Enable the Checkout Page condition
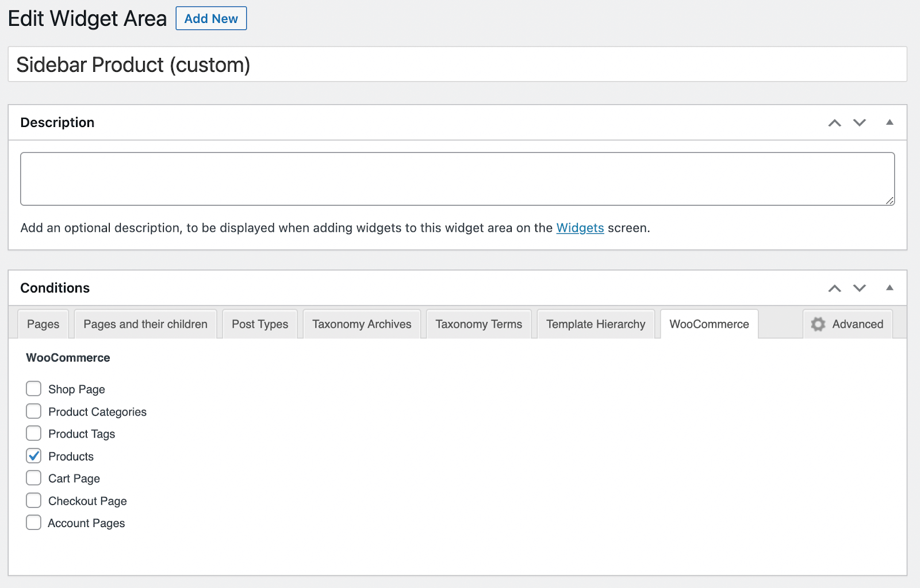The width and height of the screenshot is (920, 588). click(33, 500)
